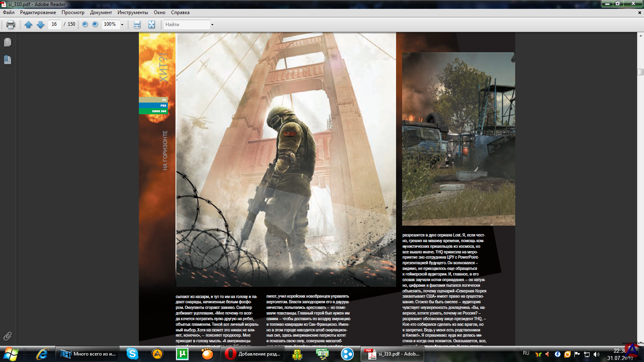Click the vertical scrollbar thumb

click(640, 72)
